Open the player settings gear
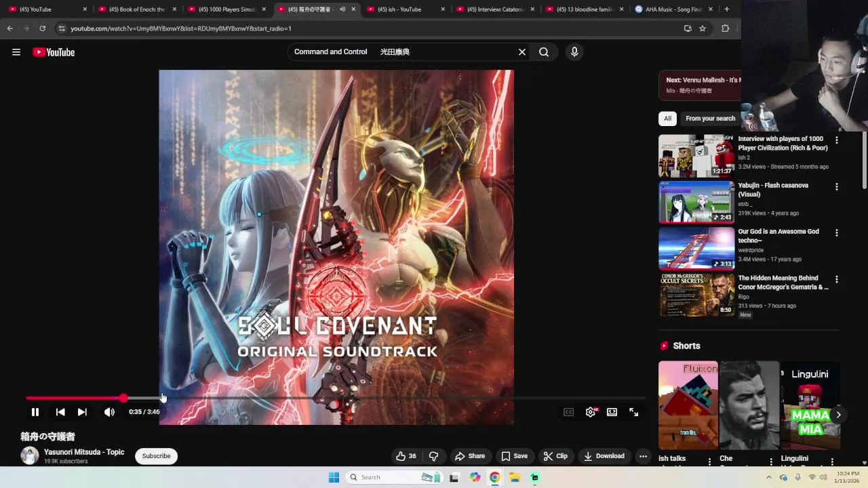The width and height of the screenshot is (868, 488). pos(591,412)
